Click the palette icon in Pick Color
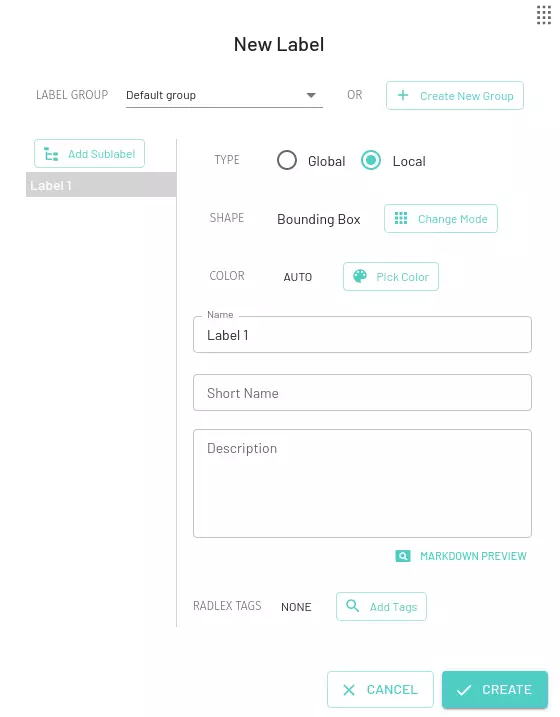Screen dimensions: 560x717 (x=360, y=276)
